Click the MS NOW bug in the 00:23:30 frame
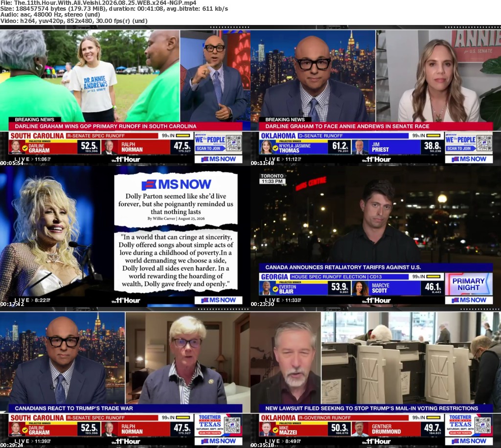Screen dimensions: 501x448 tap(469, 300)
